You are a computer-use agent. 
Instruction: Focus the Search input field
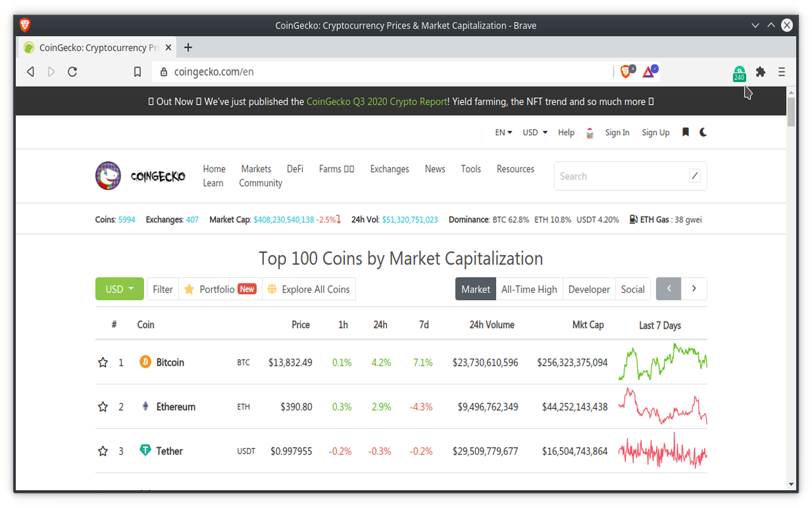[631, 176]
